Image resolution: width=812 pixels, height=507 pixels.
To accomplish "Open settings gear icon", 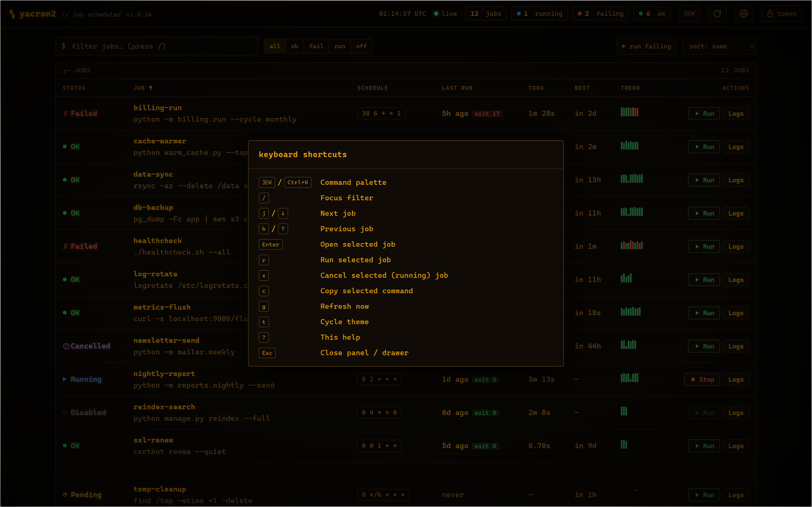I will pos(743,14).
